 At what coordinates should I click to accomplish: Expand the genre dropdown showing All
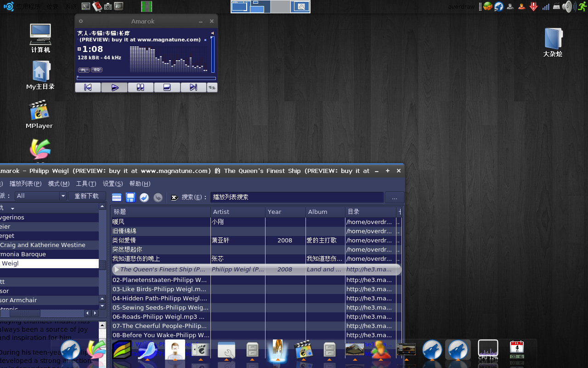coord(41,195)
